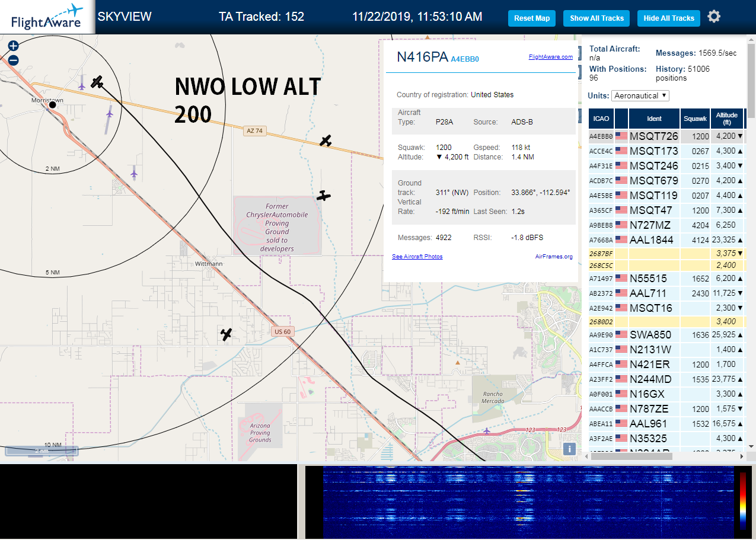
Task: Open settings via the gear icon
Action: 714,17
